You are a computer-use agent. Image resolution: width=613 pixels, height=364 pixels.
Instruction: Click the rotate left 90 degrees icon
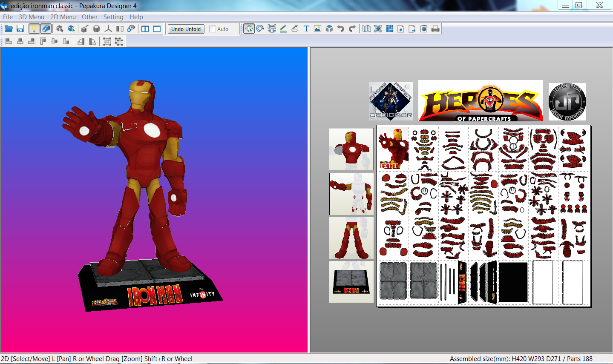pos(81,41)
